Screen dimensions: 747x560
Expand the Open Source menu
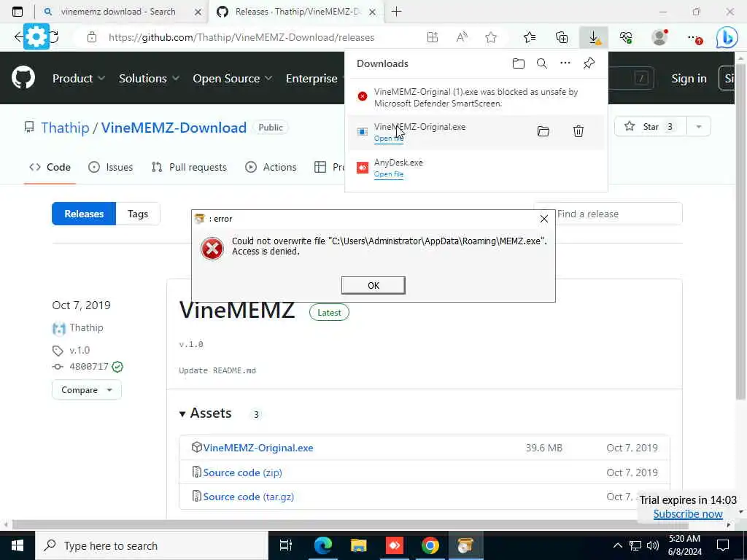(x=233, y=79)
